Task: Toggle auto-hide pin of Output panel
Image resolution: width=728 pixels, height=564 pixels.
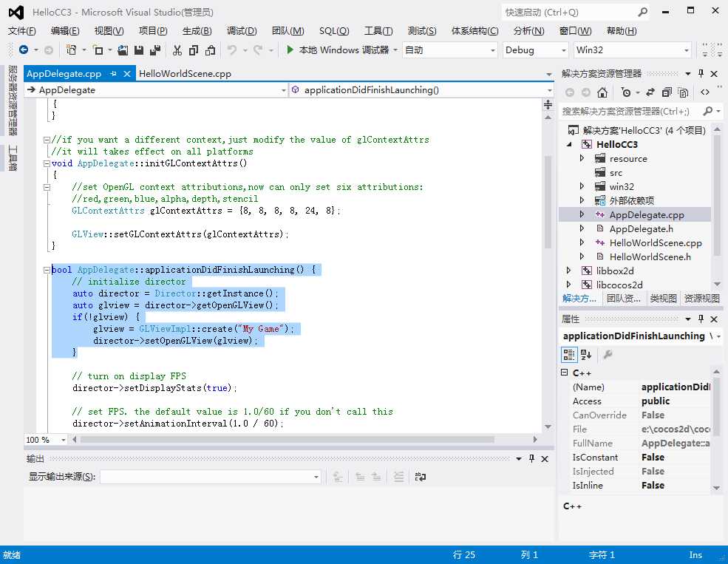Action: tap(531, 458)
